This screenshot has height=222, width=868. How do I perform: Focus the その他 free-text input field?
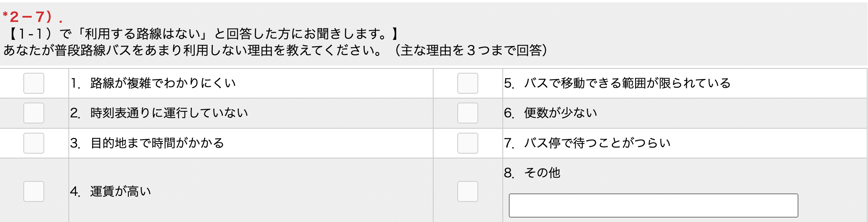(654, 206)
